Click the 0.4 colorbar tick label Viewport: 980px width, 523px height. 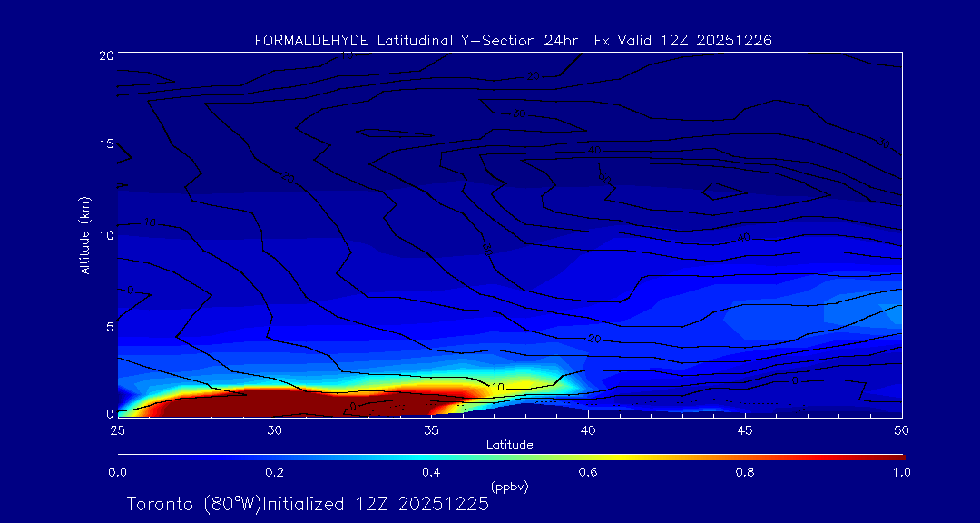pos(431,472)
